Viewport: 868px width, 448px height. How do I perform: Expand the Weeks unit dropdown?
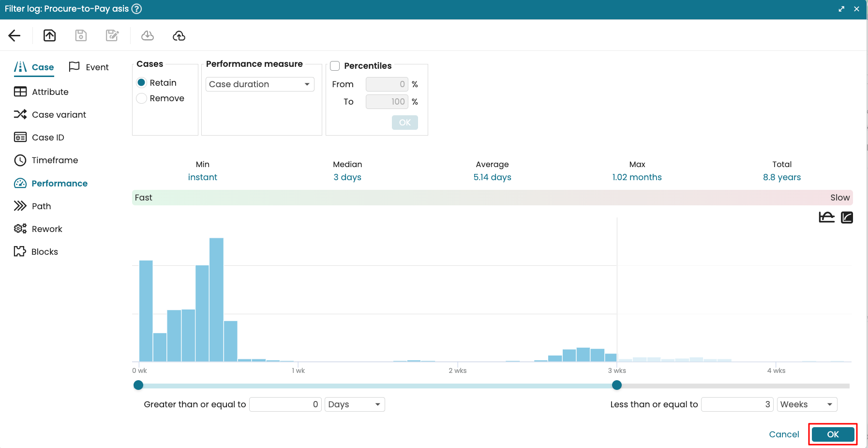click(x=807, y=404)
